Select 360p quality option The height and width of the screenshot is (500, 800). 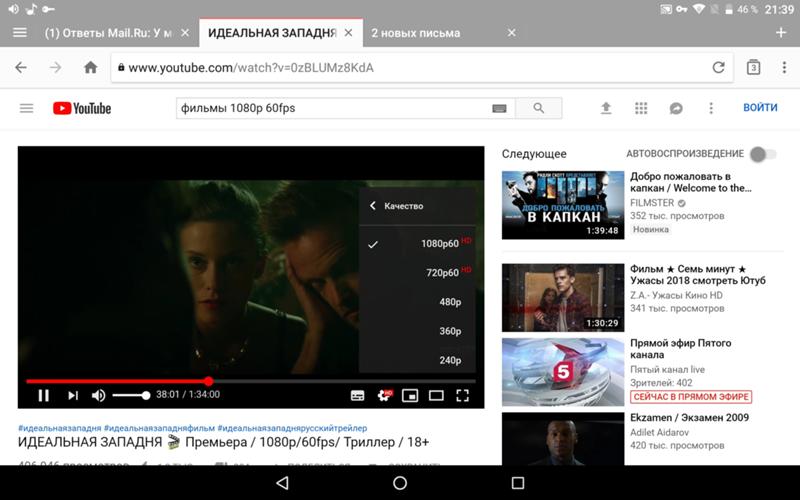(x=417, y=331)
